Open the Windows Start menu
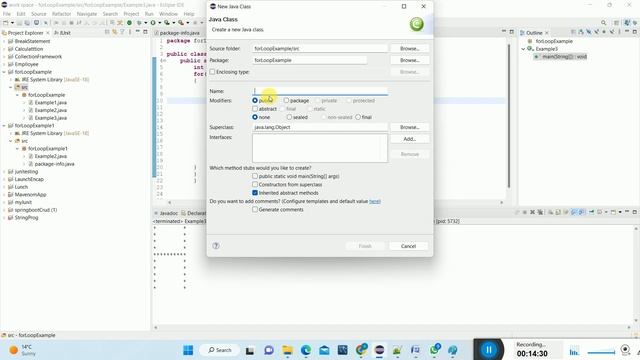Viewport: 640px width, 360px height. [188, 350]
